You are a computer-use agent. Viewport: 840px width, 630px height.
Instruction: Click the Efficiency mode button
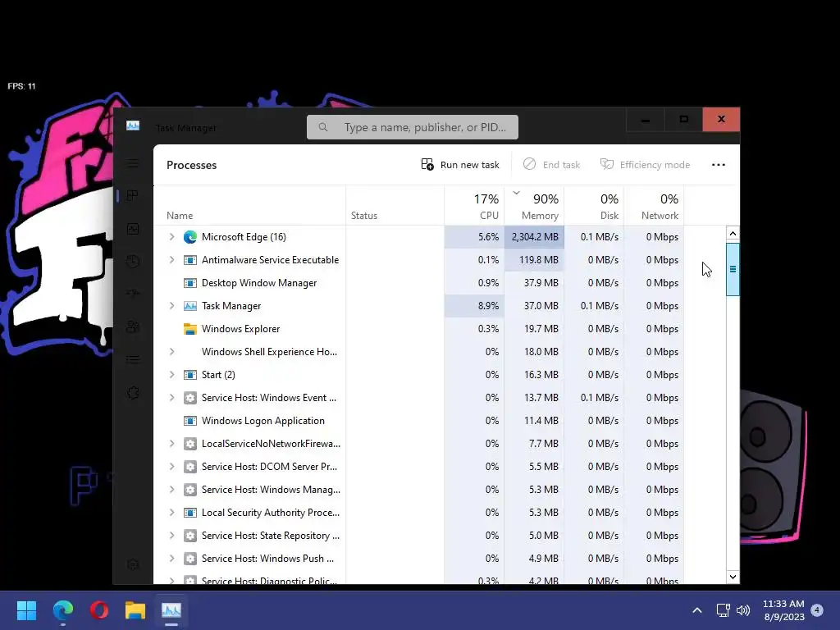pyautogui.click(x=645, y=164)
